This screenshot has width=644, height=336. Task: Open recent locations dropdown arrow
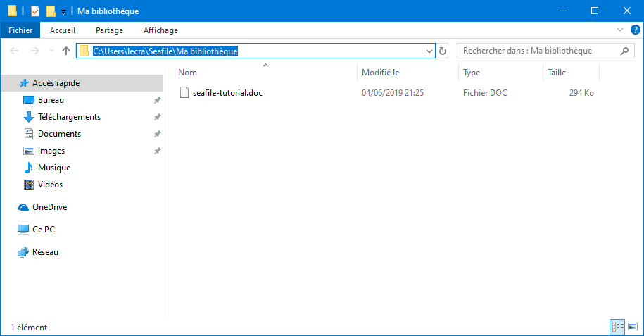pyautogui.click(x=51, y=51)
